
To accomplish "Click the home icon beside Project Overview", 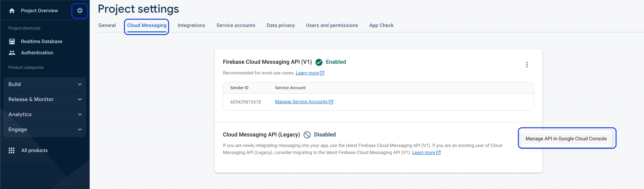I will (x=12, y=11).
